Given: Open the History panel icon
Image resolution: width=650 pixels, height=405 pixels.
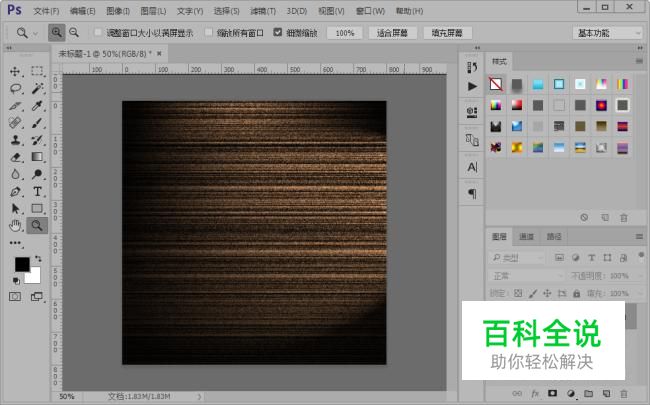Looking at the screenshot, I should coord(472,67).
